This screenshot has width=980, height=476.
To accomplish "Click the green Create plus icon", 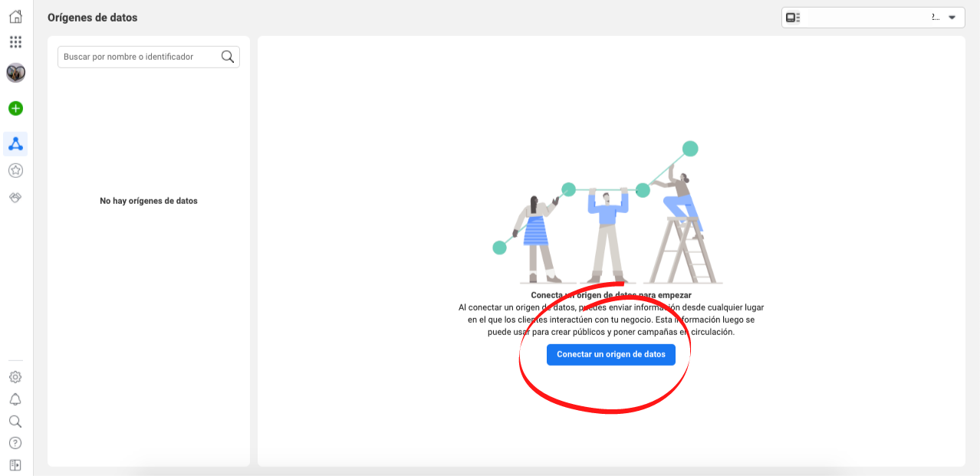I will tap(15, 108).
